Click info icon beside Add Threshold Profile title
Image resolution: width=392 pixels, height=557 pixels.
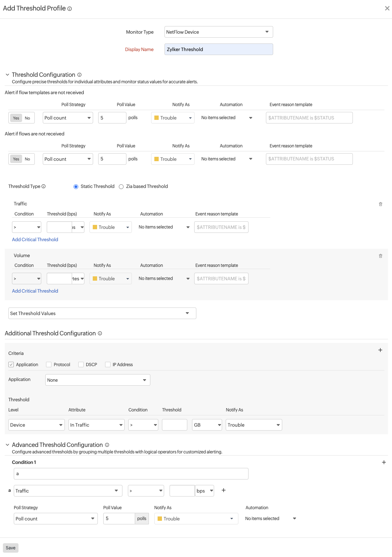(x=70, y=9)
